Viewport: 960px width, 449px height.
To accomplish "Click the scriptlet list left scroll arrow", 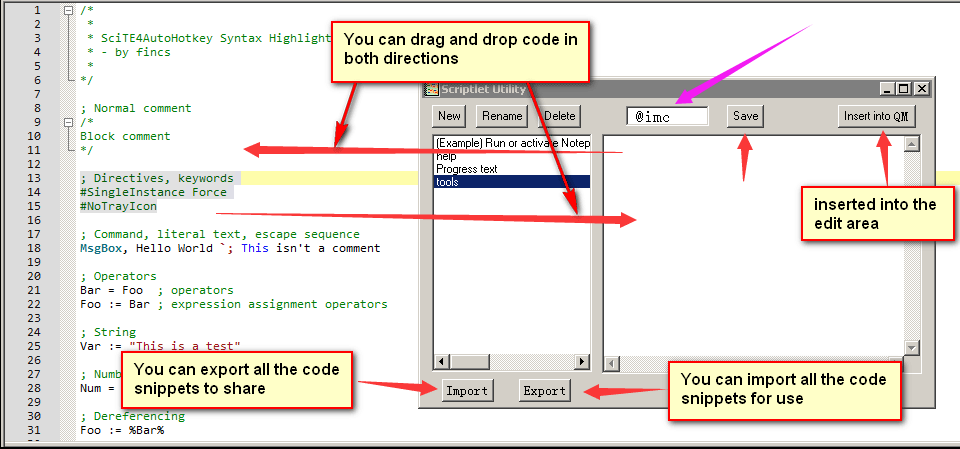I will 440,362.
